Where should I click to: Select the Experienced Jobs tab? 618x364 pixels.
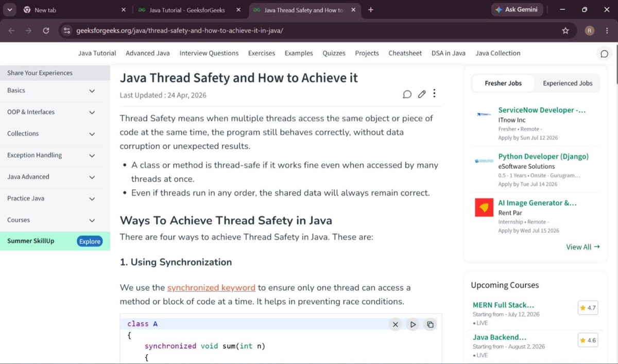click(x=568, y=83)
